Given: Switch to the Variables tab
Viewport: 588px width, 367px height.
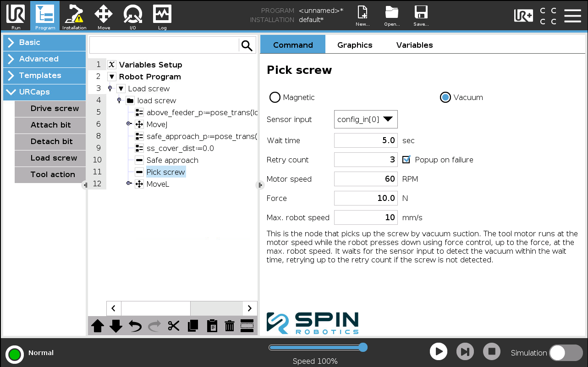Looking at the screenshot, I should coord(415,45).
